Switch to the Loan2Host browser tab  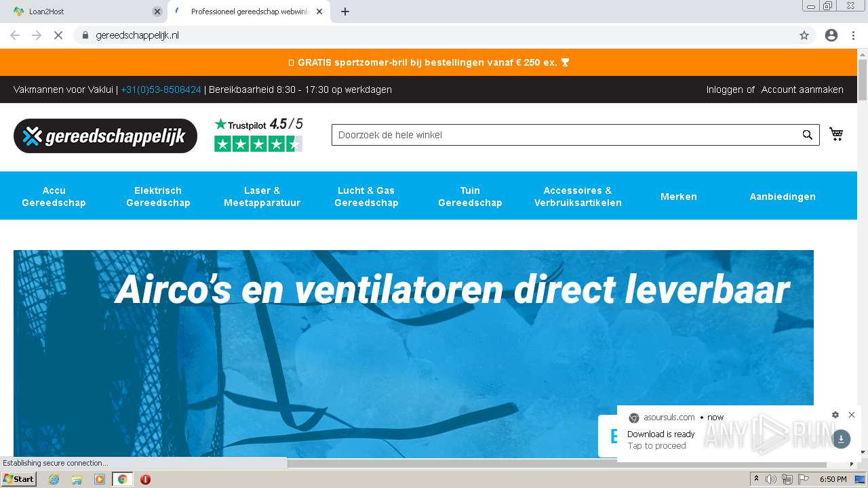click(x=85, y=12)
